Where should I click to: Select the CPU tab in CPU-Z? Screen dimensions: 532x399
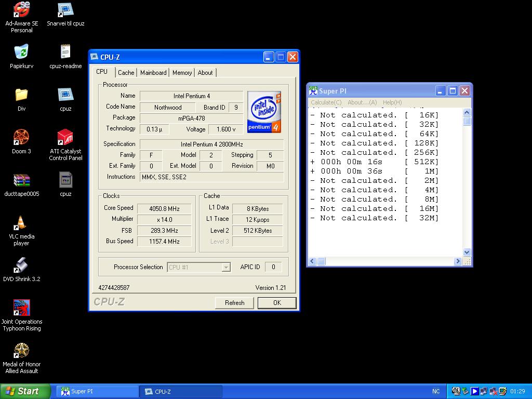coord(102,72)
